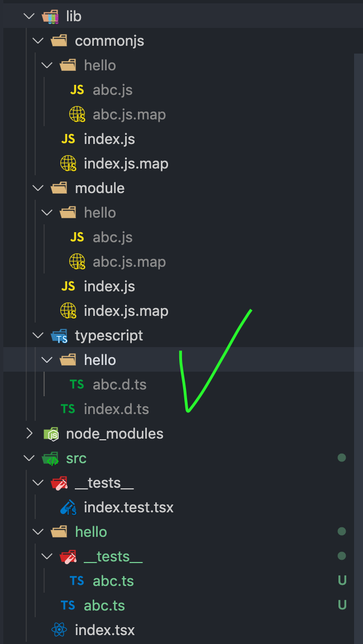The image size is (363, 644).
Task: Click the green modified dot beside src
Action: tap(342, 458)
